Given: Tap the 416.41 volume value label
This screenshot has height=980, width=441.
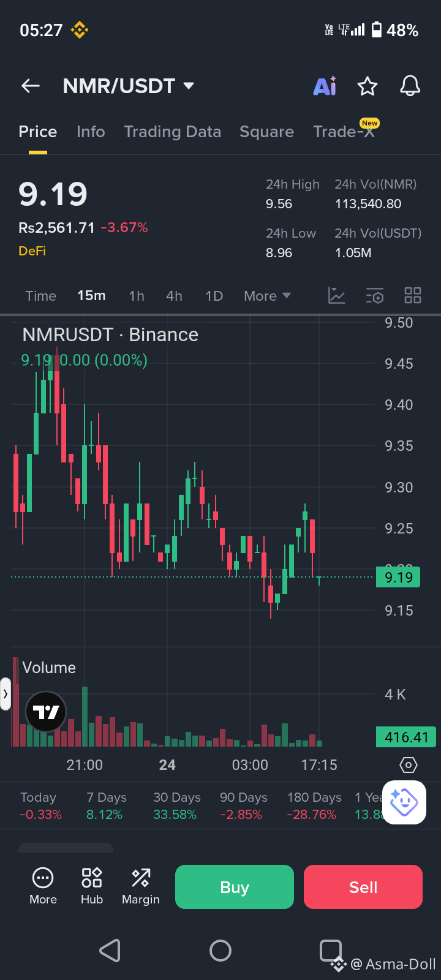Looking at the screenshot, I should [x=406, y=737].
